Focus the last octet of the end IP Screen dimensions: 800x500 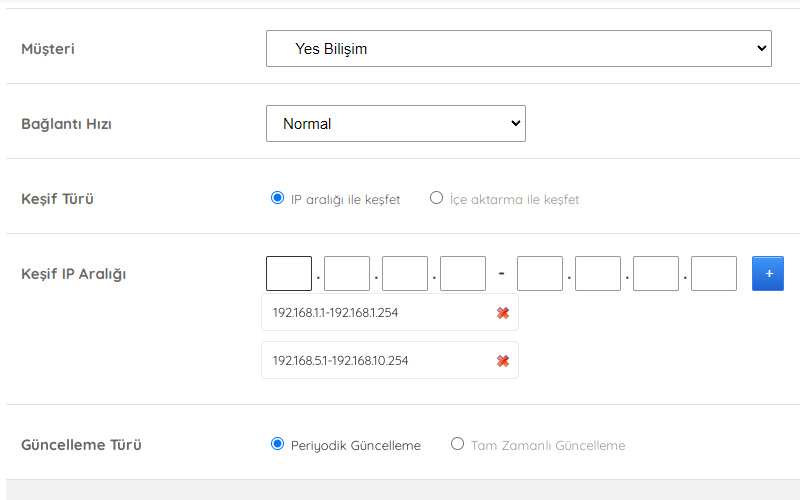tap(714, 273)
